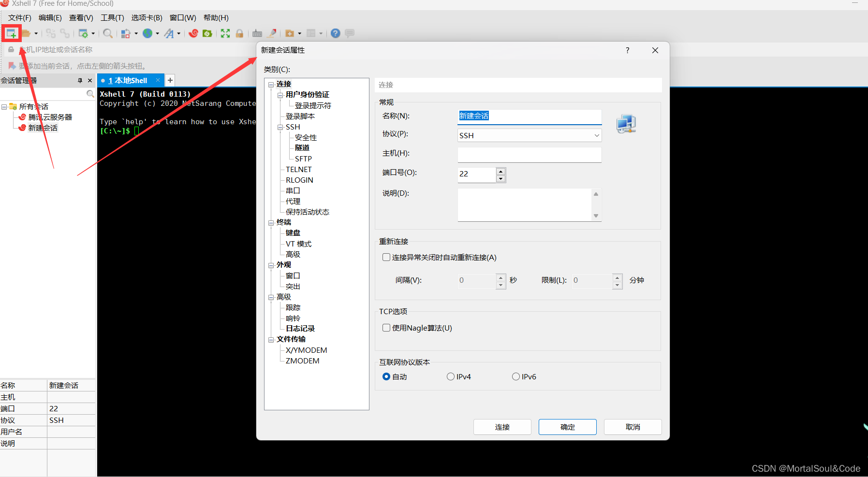Click the 主机(H) host input field
The width and height of the screenshot is (868, 477).
pyautogui.click(x=530, y=155)
